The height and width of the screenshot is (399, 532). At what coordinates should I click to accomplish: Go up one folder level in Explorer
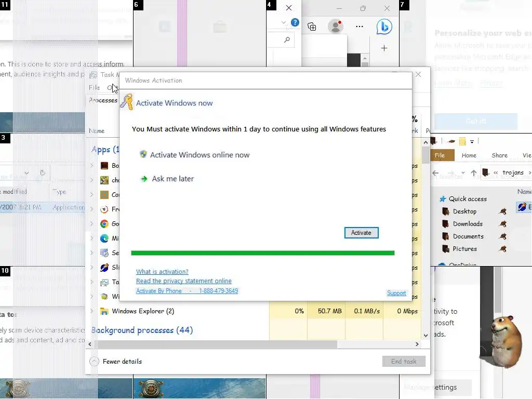click(x=474, y=173)
